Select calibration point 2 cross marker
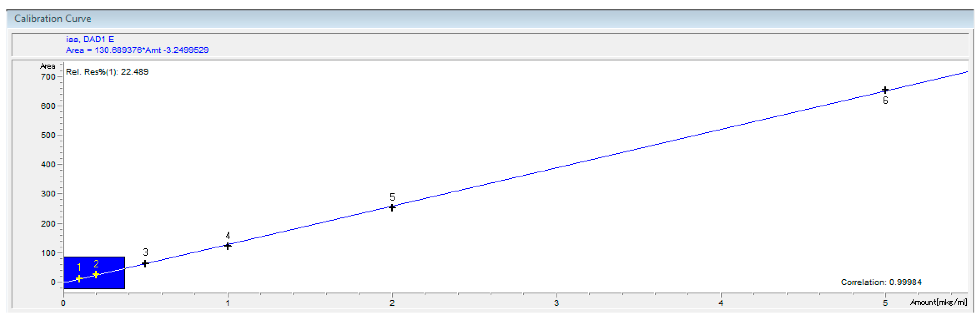This screenshot has width=980, height=319. [x=96, y=274]
